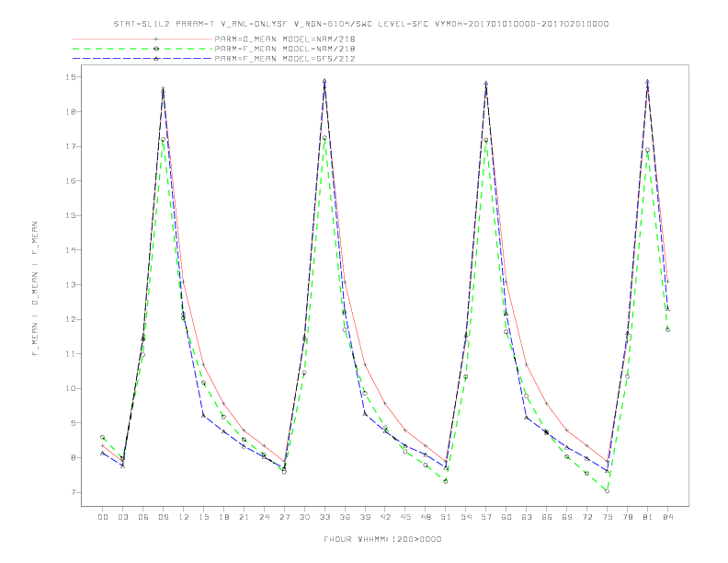The height and width of the screenshot is (563, 728).
Task: Click x-axis forecast hour label 81
Action: click(x=648, y=517)
